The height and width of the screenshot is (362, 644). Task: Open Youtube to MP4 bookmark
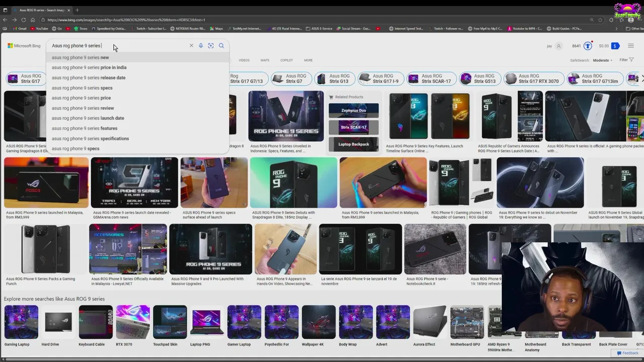pyautogui.click(x=525, y=29)
